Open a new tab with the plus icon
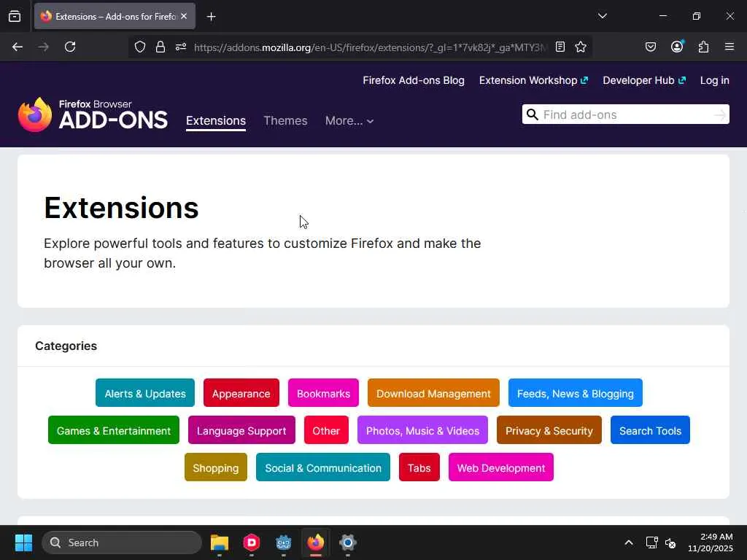 pos(211,17)
